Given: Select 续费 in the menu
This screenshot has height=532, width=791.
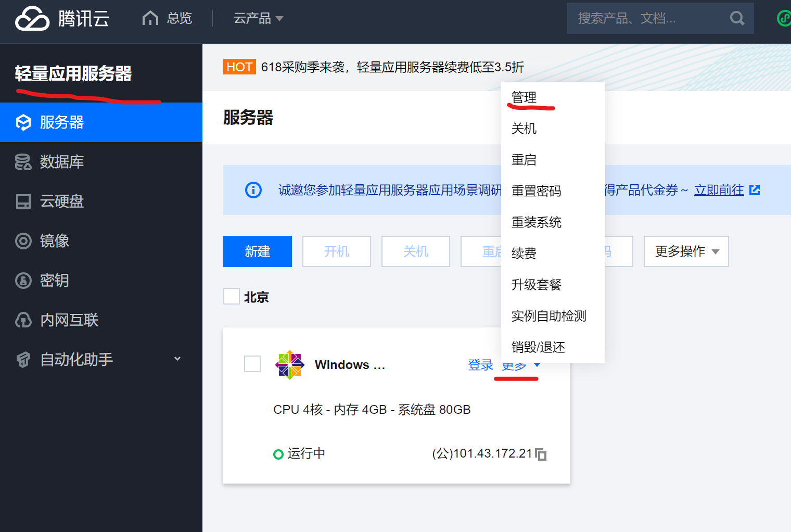Looking at the screenshot, I should (x=553, y=254).
